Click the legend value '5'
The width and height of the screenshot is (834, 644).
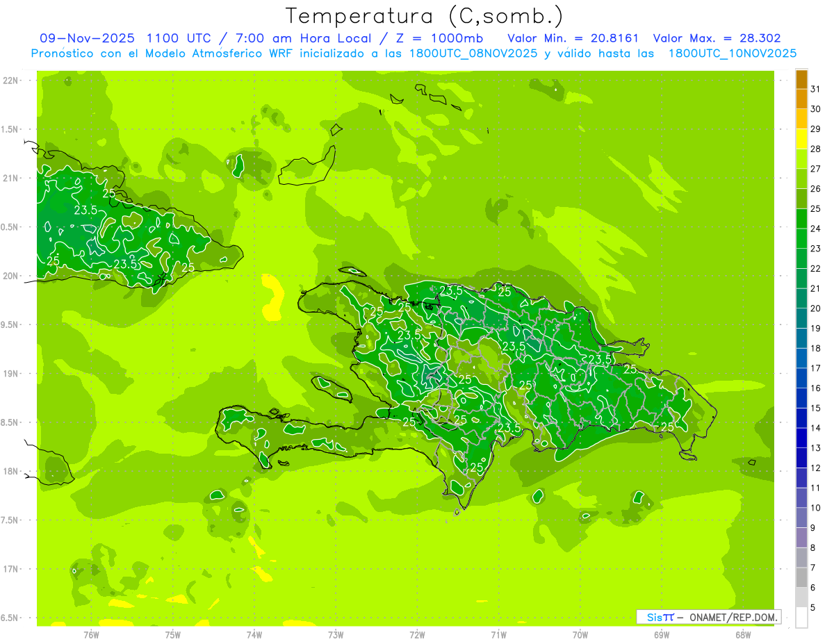pyautogui.click(x=813, y=608)
